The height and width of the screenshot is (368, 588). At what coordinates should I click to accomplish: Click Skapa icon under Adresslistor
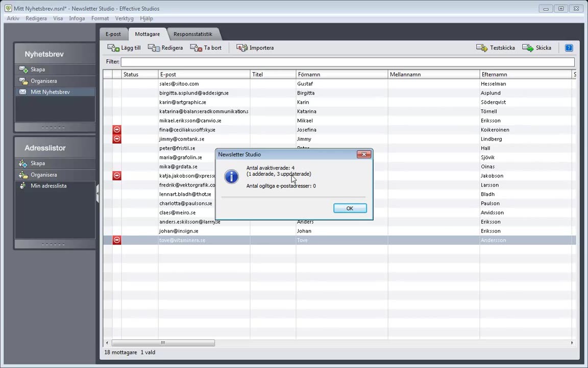pos(23,164)
